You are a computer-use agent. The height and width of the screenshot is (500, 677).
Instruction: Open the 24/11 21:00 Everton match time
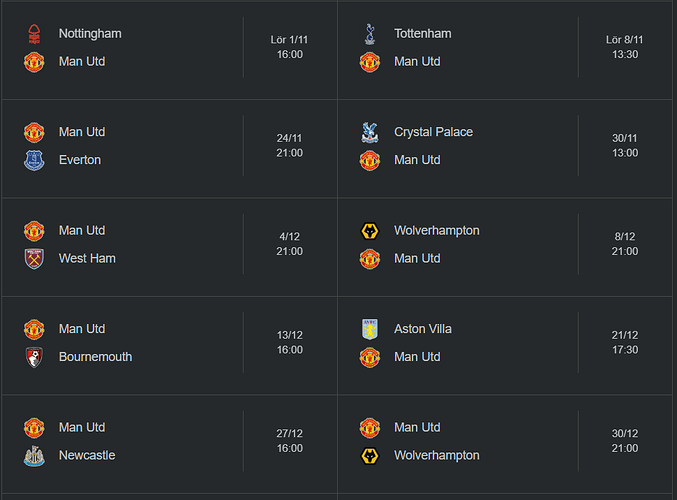point(289,146)
